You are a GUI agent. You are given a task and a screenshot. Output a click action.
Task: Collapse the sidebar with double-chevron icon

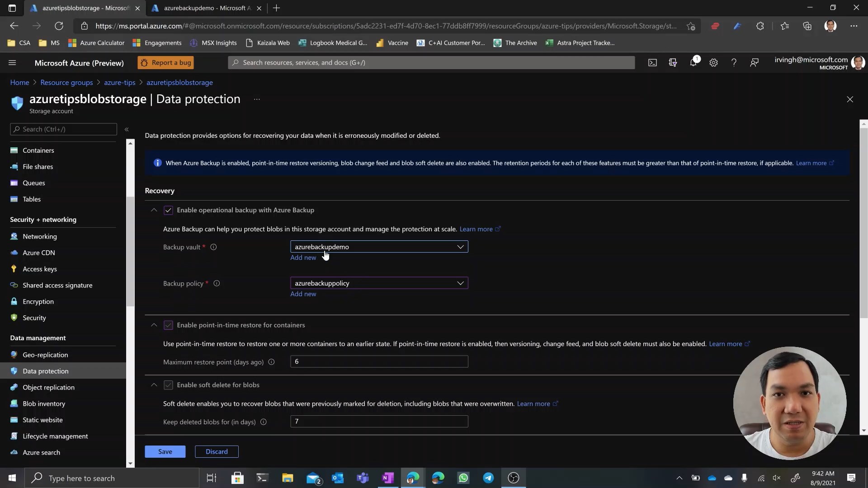[x=127, y=129]
